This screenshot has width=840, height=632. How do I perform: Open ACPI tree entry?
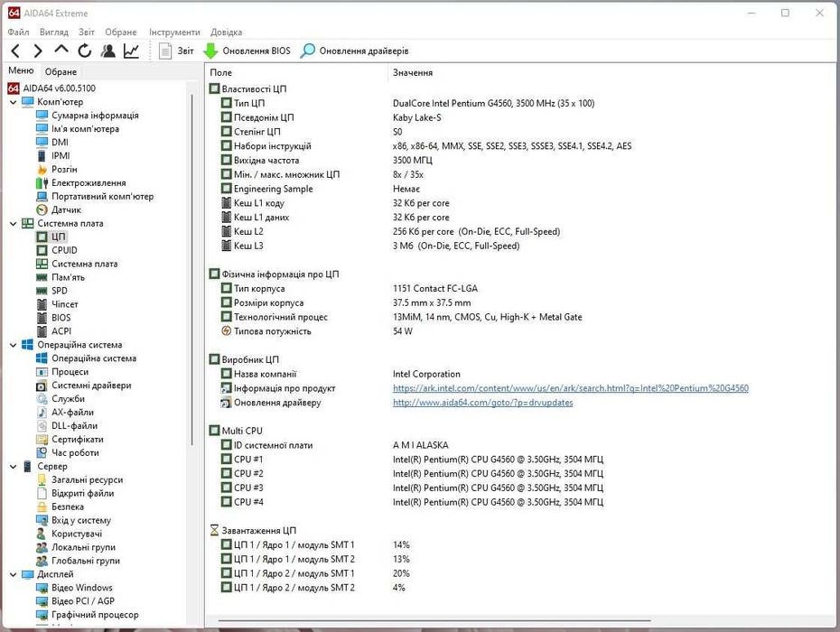coord(53,331)
